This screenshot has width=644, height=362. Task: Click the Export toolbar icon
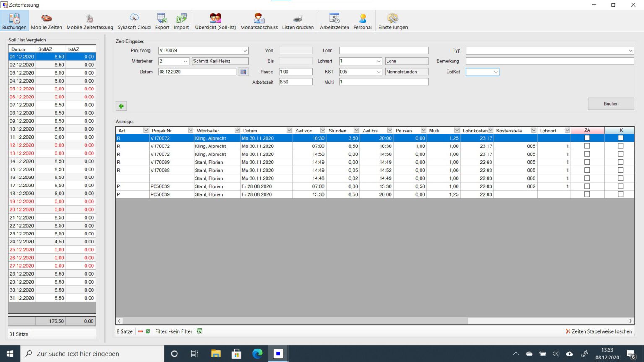tap(162, 21)
